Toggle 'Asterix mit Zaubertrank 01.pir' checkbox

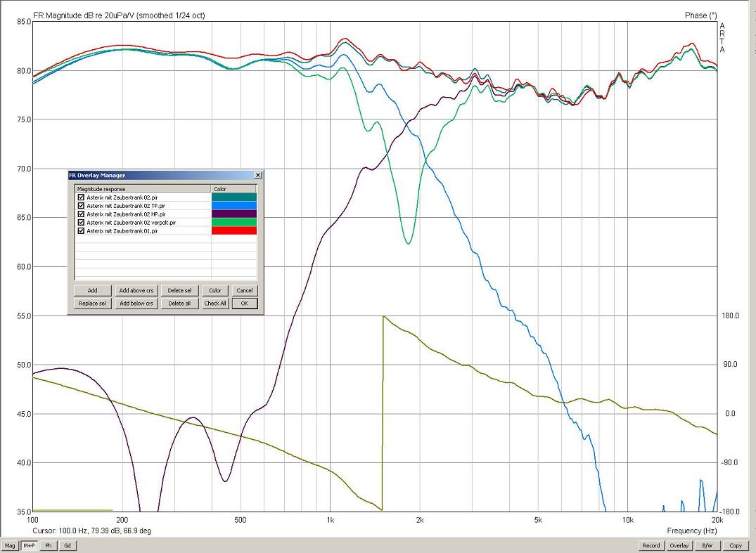point(82,230)
